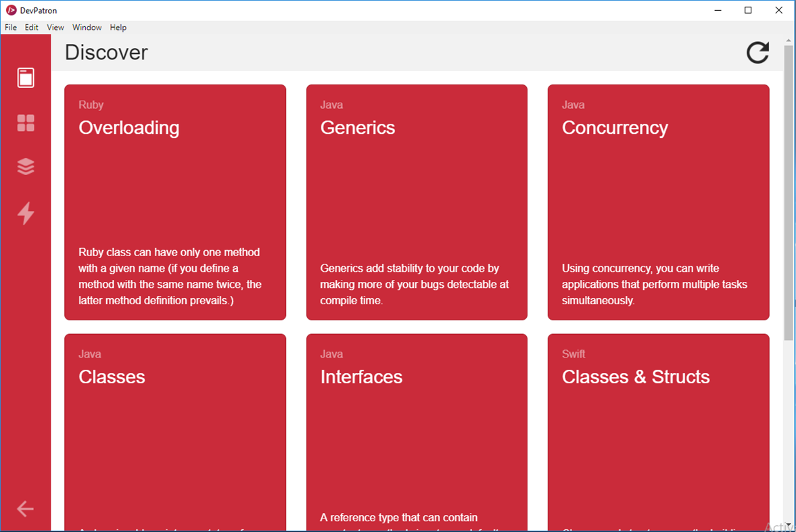796x532 pixels.
Task: Open the Java Classes card
Action: (174, 433)
